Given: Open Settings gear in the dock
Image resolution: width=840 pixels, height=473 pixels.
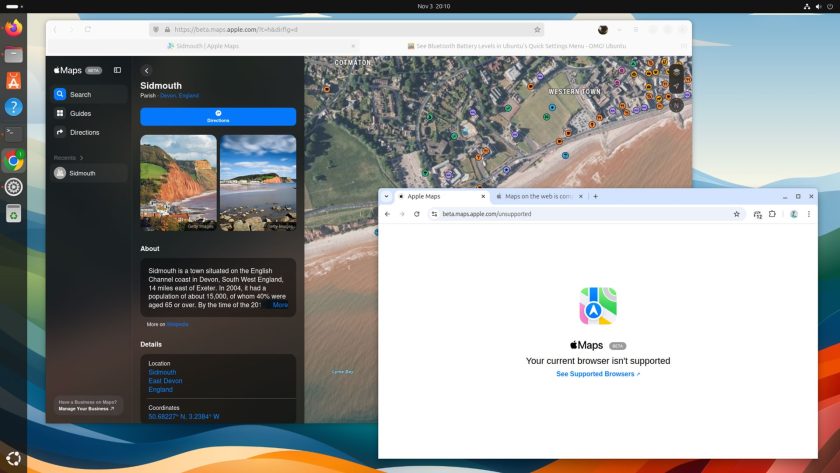Looking at the screenshot, I should point(13,187).
